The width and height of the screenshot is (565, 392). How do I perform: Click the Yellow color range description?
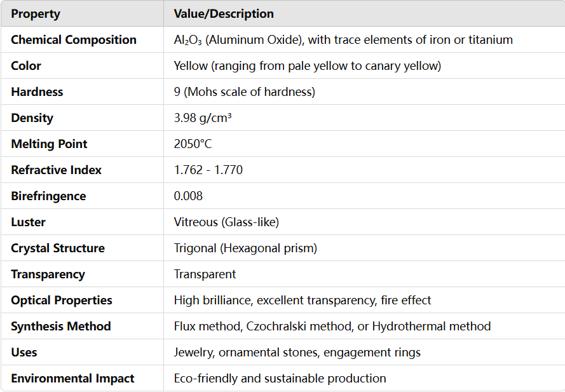coord(308,65)
